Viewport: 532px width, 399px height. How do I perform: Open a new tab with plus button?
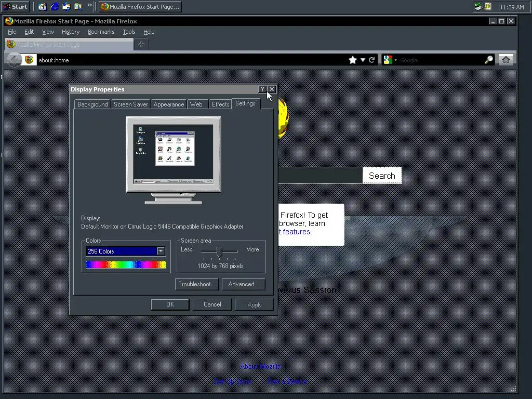click(141, 44)
